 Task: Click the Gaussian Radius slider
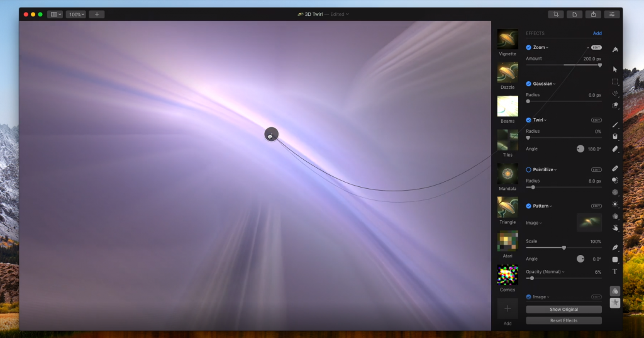563,101
